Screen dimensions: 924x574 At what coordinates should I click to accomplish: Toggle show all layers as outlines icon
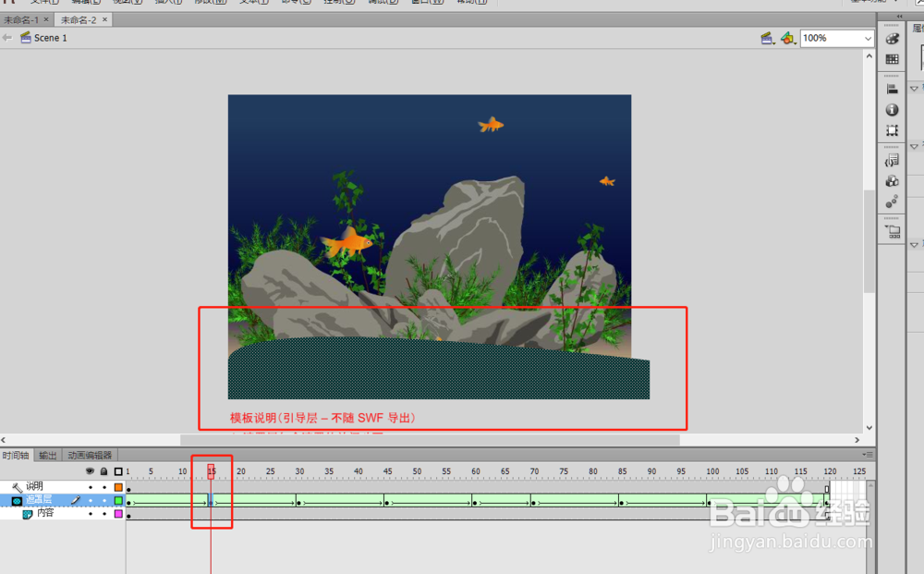coord(118,471)
